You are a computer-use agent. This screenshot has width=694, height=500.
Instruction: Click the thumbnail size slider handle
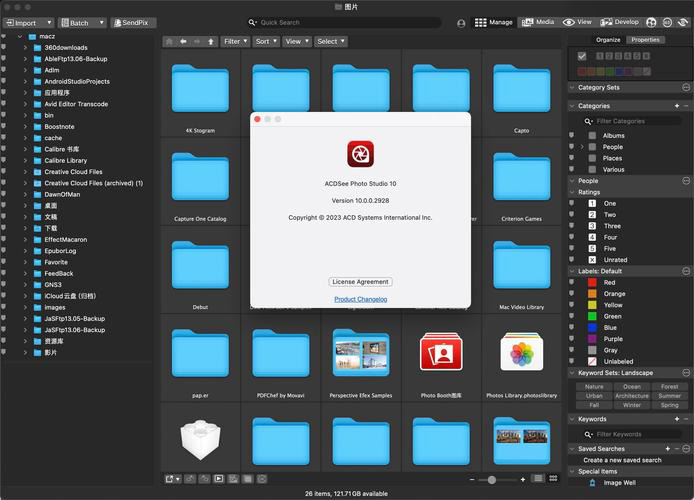point(491,480)
